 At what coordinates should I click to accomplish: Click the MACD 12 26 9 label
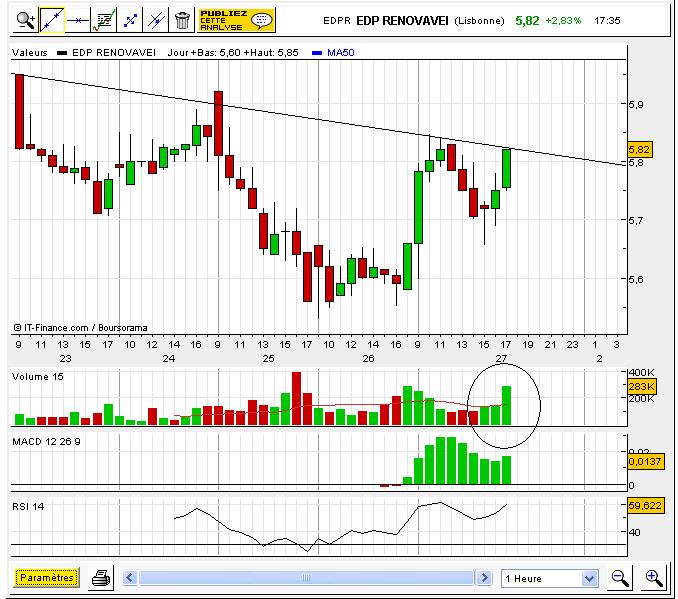coord(46,442)
